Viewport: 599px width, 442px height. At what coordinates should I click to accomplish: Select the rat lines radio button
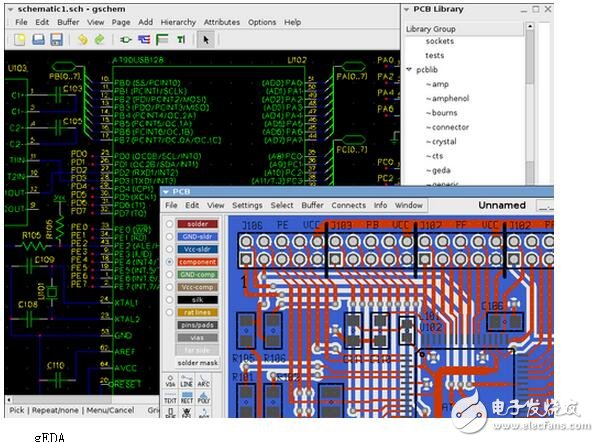click(169, 312)
